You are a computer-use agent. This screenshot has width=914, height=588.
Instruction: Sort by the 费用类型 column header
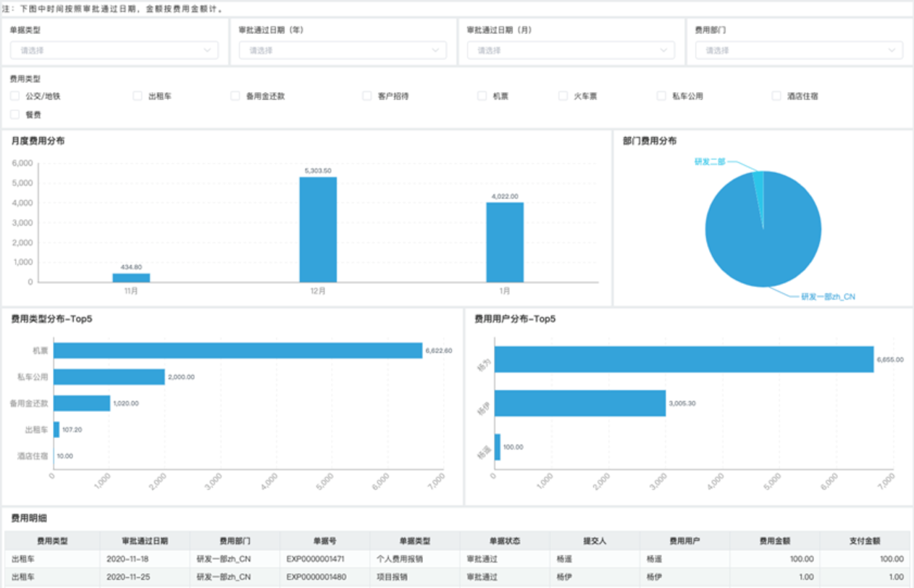[52, 540]
